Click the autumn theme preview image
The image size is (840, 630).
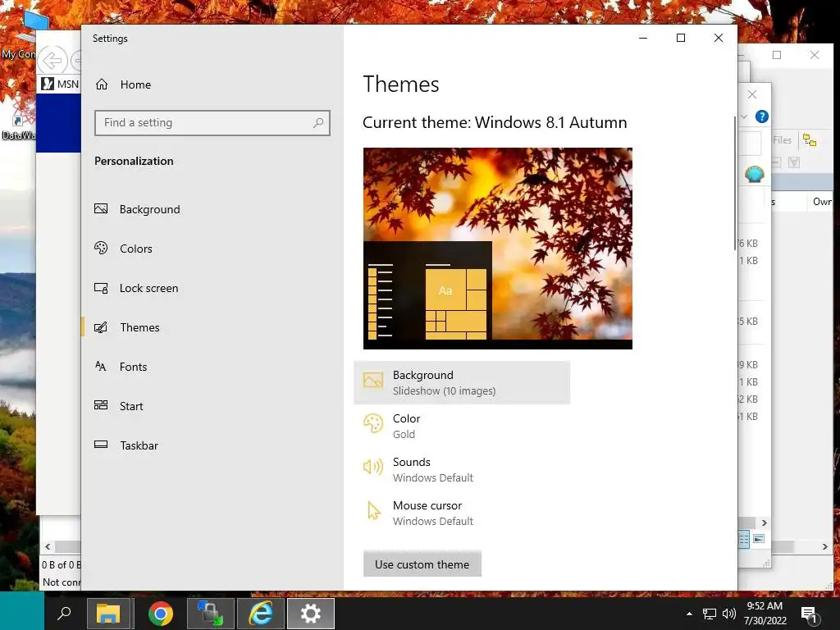(498, 249)
